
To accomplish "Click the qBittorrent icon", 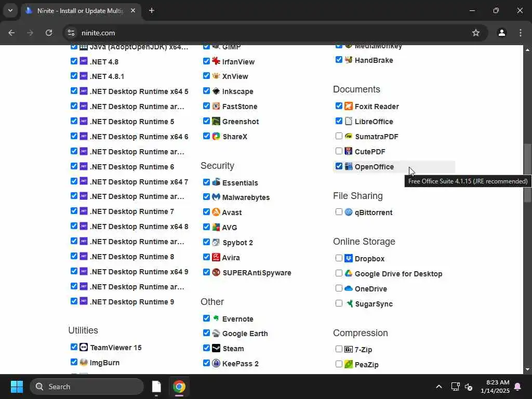I will 349,212.
